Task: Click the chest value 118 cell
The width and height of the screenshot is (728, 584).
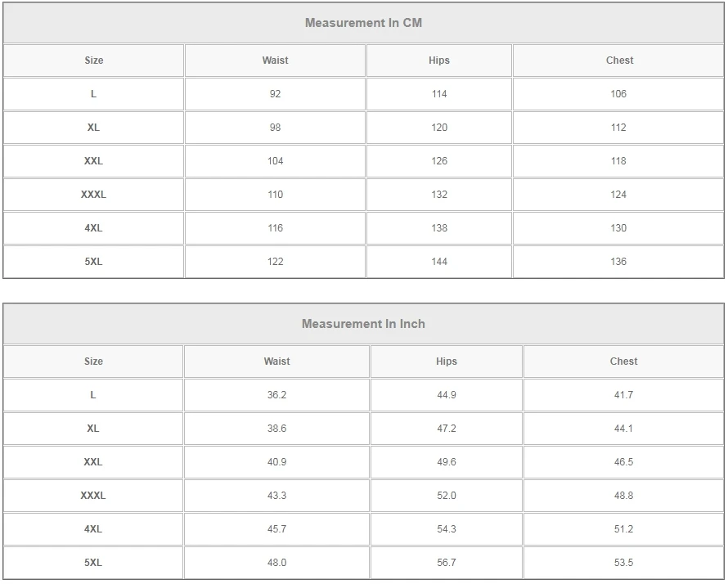Action: [618, 161]
